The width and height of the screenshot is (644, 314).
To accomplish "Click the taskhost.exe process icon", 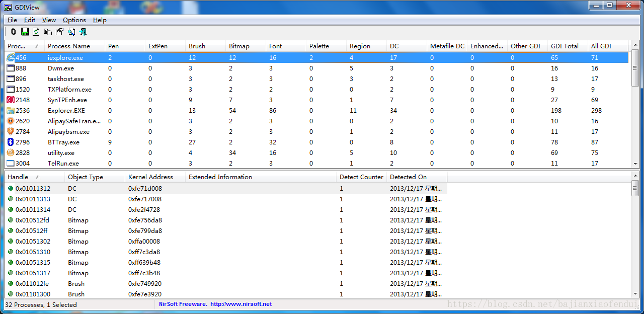I will click(x=11, y=79).
